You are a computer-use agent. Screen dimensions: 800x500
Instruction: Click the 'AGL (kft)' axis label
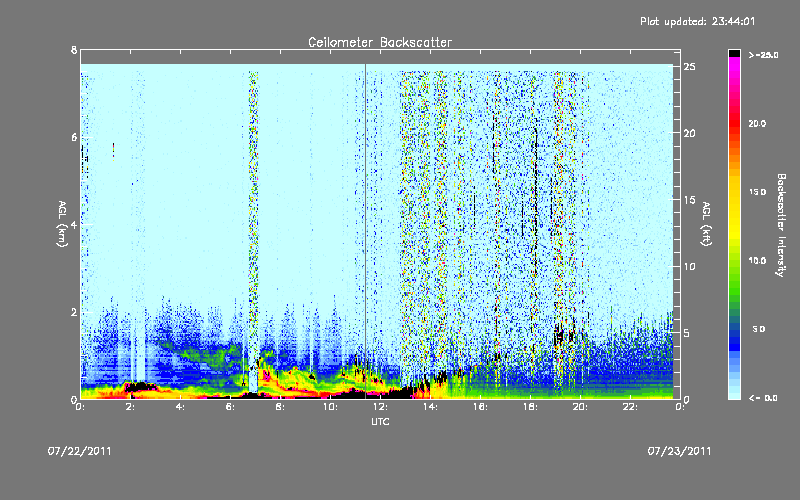(x=706, y=224)
